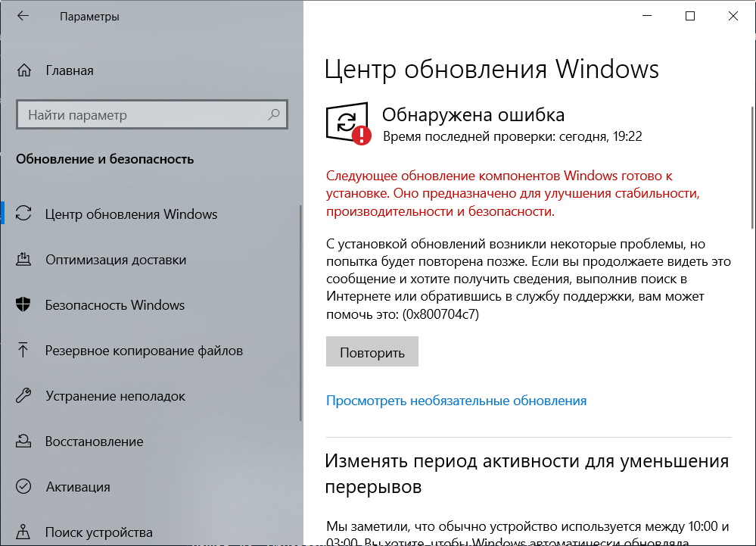Click the Изменять период активности heading
This screenshot has height=546, width=756.
click(527, 473)
